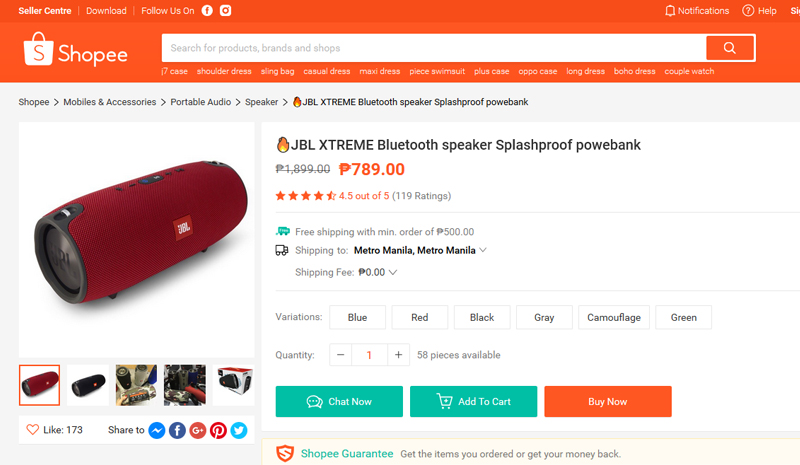800x465 pixels.
Task: Expand the Shipping Fee details chevron
Action: [x=393, y=273]
